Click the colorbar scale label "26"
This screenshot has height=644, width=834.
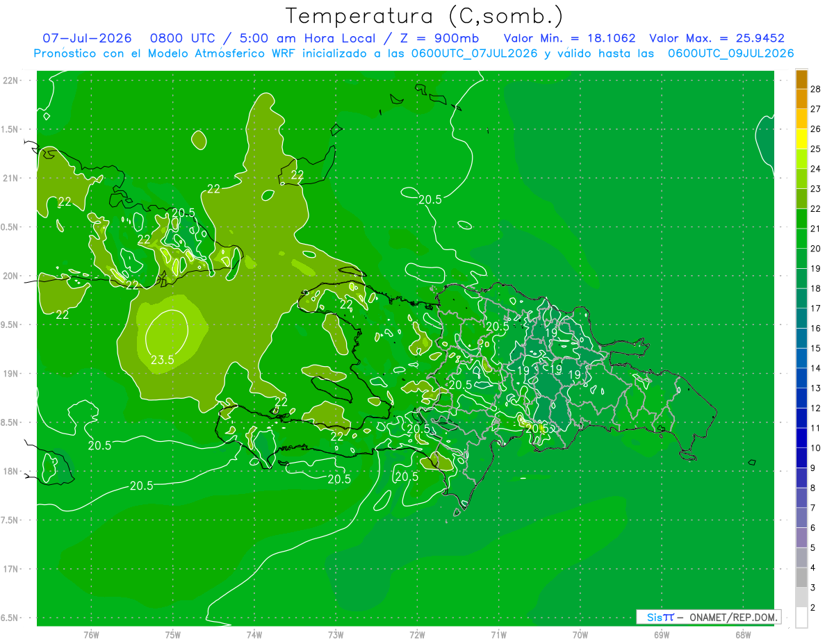pyautogui.click(x=816, y=129)
